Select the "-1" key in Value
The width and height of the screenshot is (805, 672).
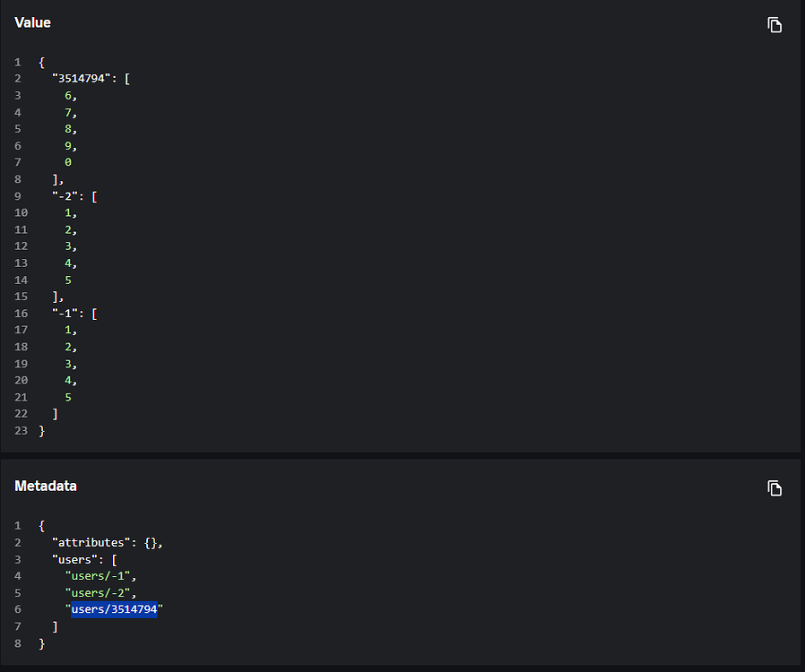63,313
